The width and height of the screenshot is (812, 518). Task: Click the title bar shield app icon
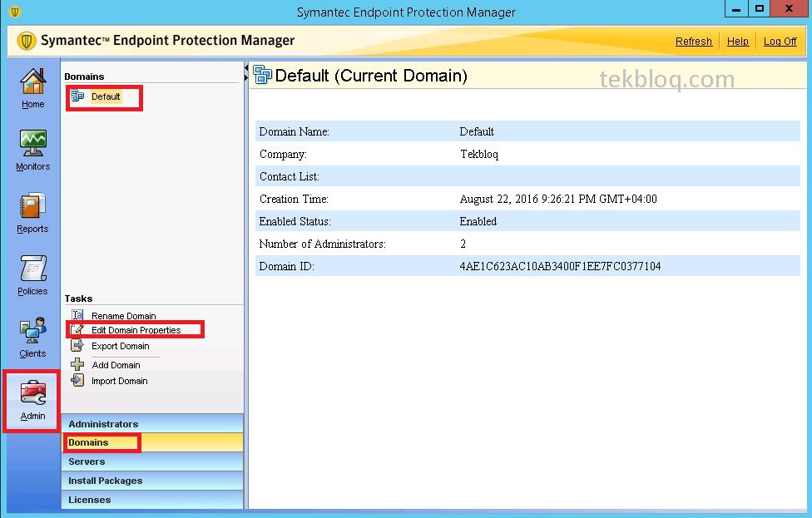click(15, 12)
